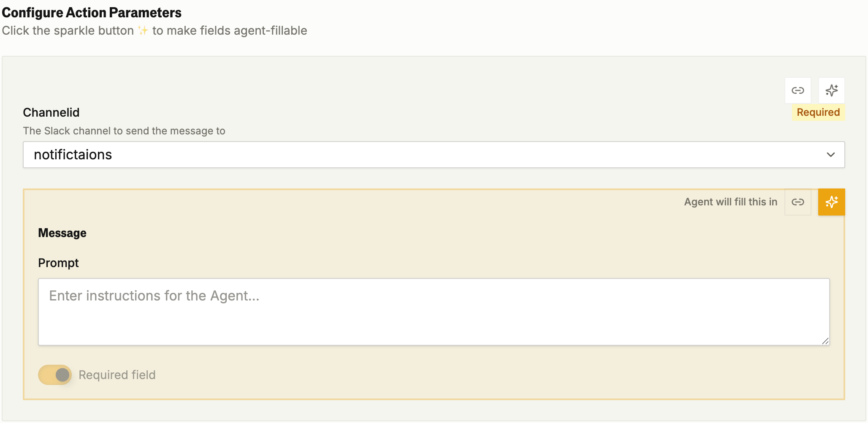The image size is (868, 423).
Task: Click the Configure Action Parameters heading
Action: pos(92,12)
